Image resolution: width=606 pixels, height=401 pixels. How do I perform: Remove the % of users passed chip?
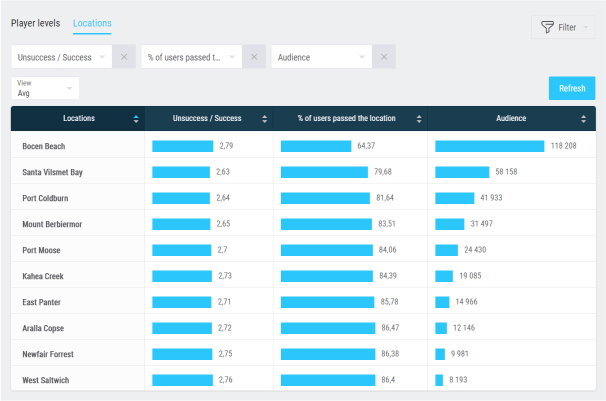tap(254, 58)
